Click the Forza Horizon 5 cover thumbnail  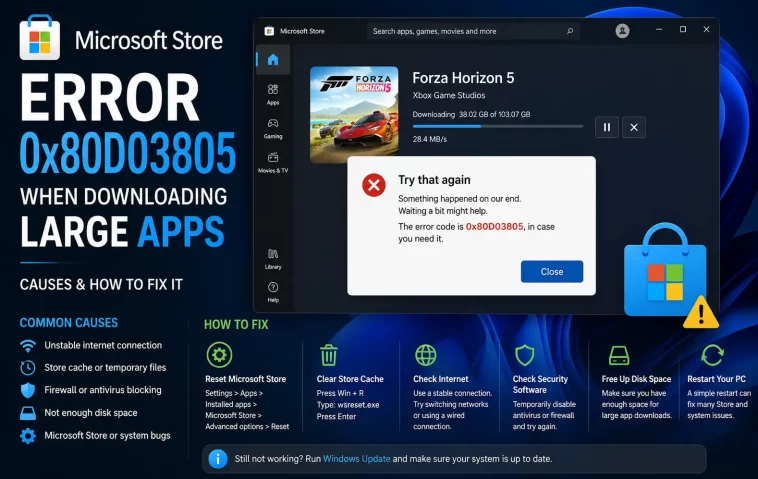point(354,114)
